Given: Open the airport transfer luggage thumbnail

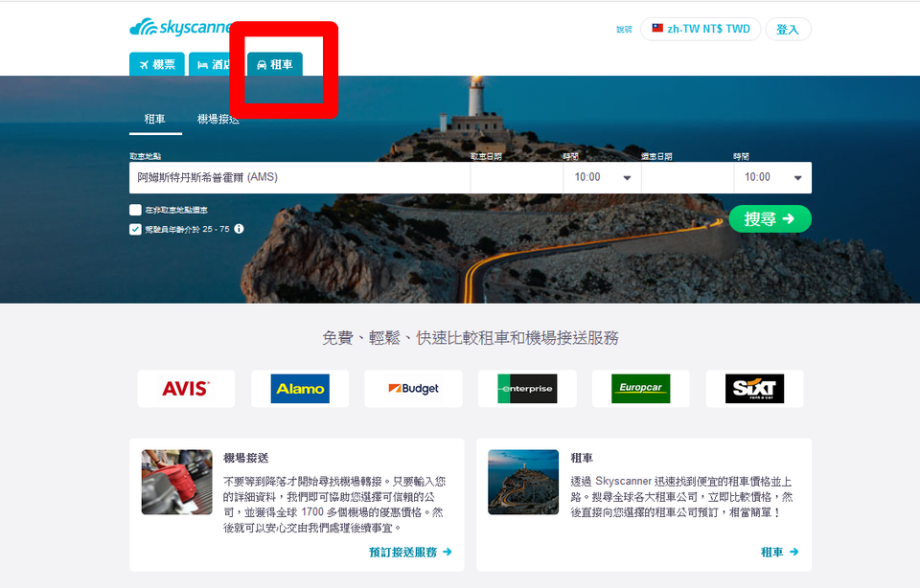Looking at the screenshot, I should click(x=177, y=482).
